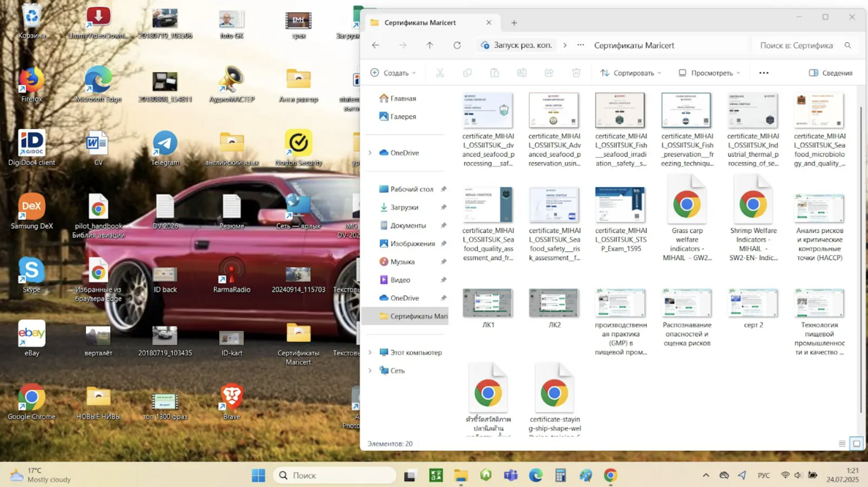Screen dimensions: 868x487
Task: Open the Создать dropdown menu
Action: point(393,73)
